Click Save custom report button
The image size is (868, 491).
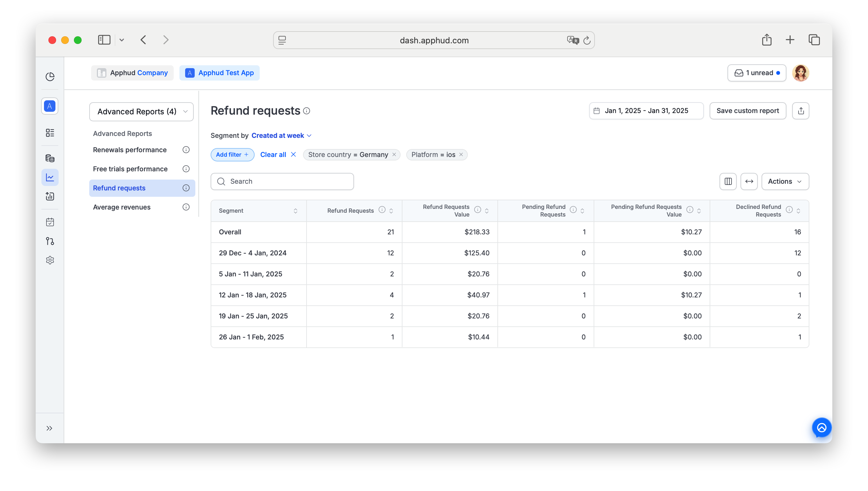click(x=748, y=111)
